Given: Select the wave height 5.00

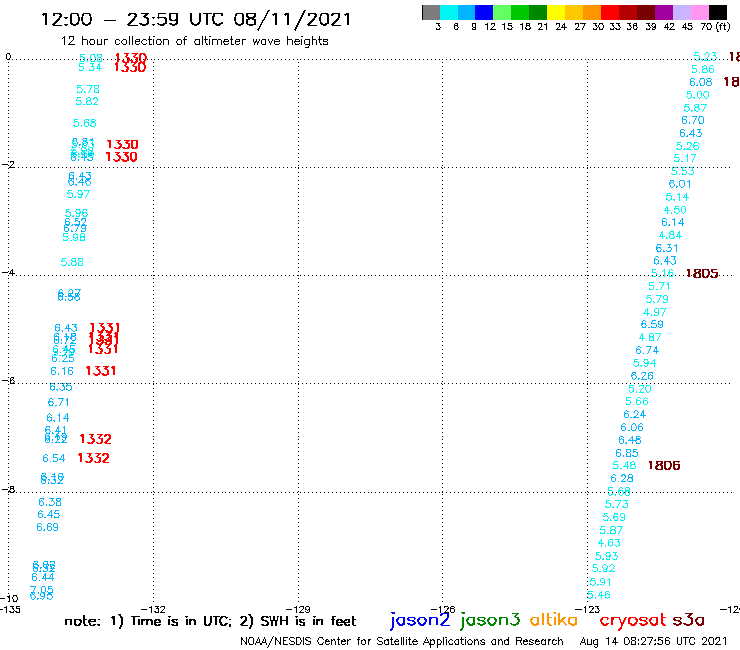Looking at the screenshot, I should 698,95.
